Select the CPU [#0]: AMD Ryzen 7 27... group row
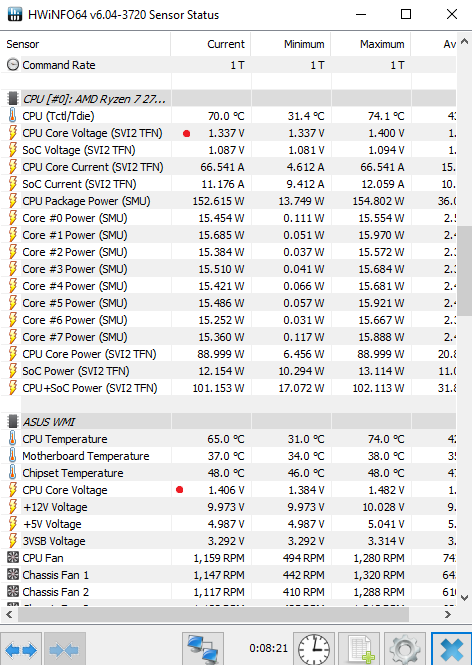 click(x=228, y=98)
